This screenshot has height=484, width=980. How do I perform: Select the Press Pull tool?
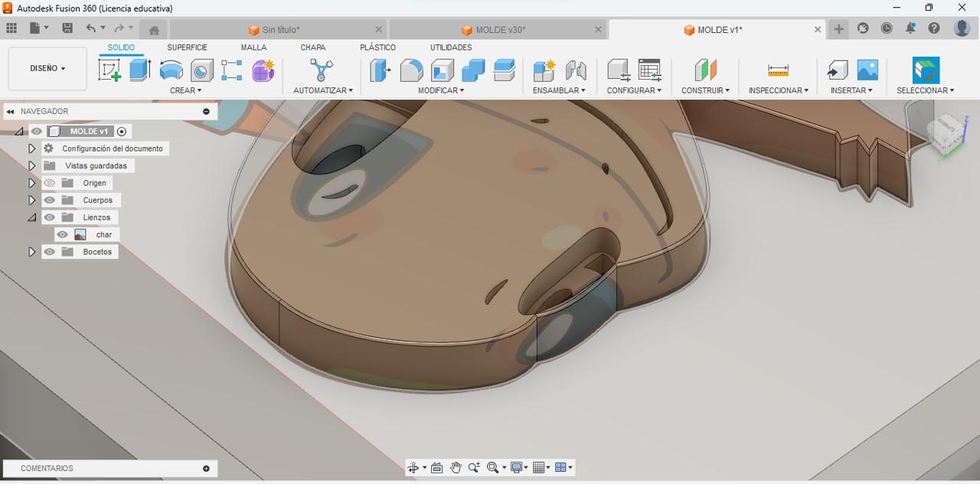pyautogui.click(x=381, y=70)
